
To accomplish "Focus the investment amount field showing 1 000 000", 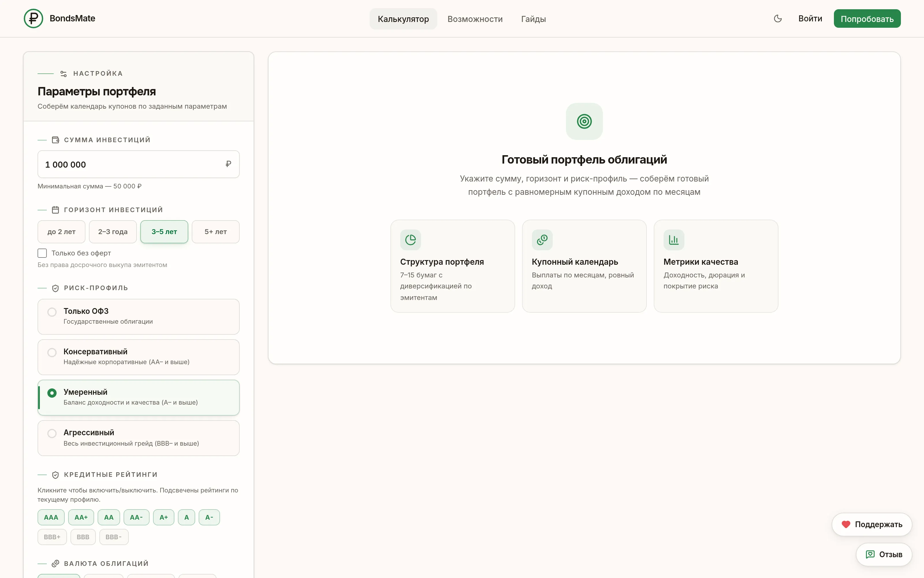I will click(139, 164).
